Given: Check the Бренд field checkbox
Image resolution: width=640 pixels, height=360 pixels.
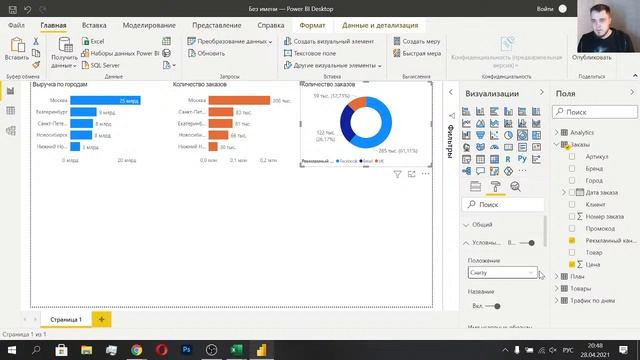Looking at the screenshot, I should coord(572,168).
